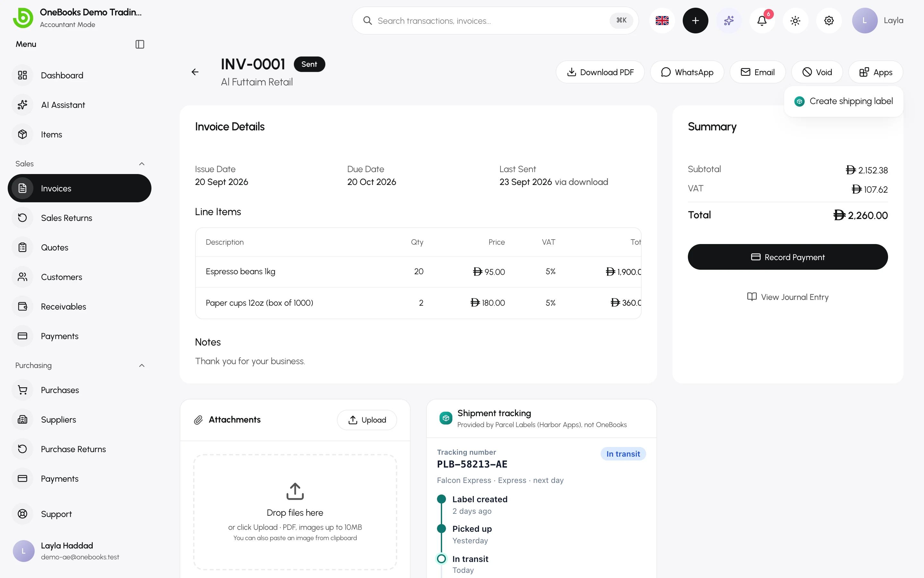Void the invoice
The width and height of the screenshot is (924, 578).
(x=817, y=72)
